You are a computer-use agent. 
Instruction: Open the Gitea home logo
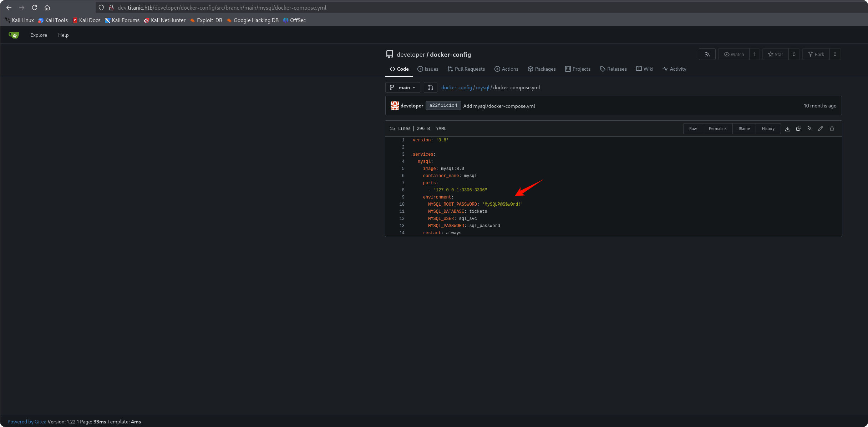click(x=14, y=35)
